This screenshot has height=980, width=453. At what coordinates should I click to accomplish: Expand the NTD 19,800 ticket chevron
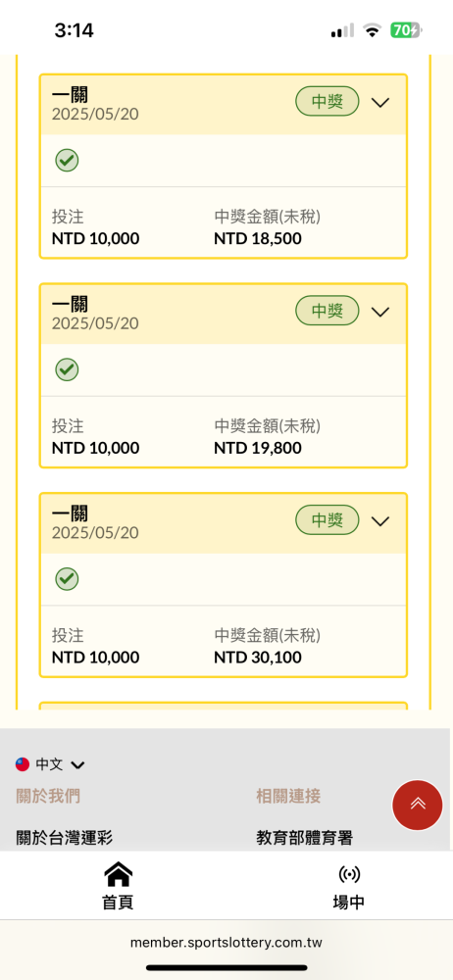click(380, 312)
